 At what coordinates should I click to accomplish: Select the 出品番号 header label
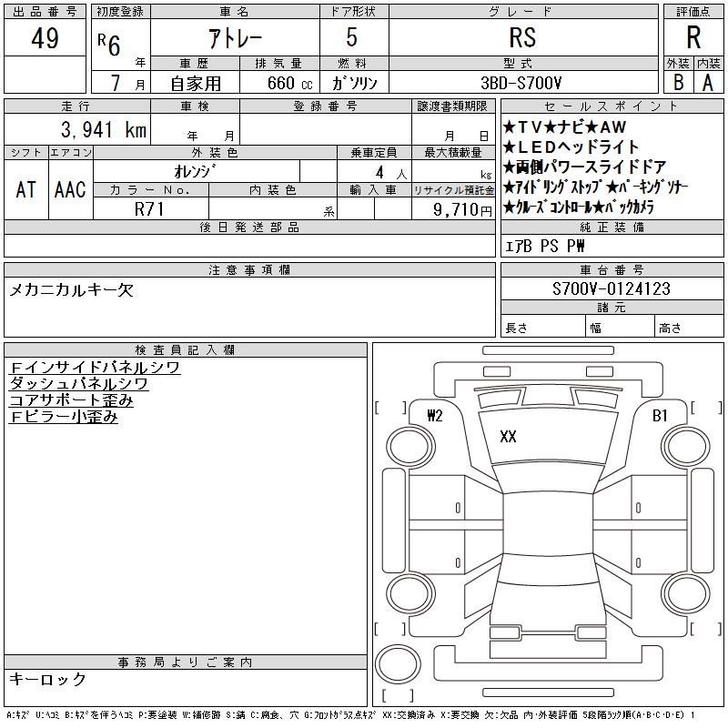tap(45, 12)
